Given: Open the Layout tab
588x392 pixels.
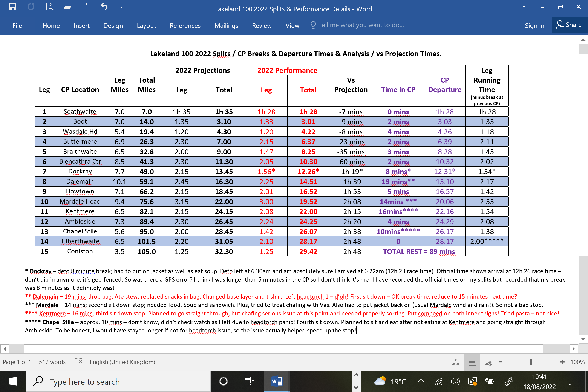Looking at the screenshot, I should pos(146,26).
